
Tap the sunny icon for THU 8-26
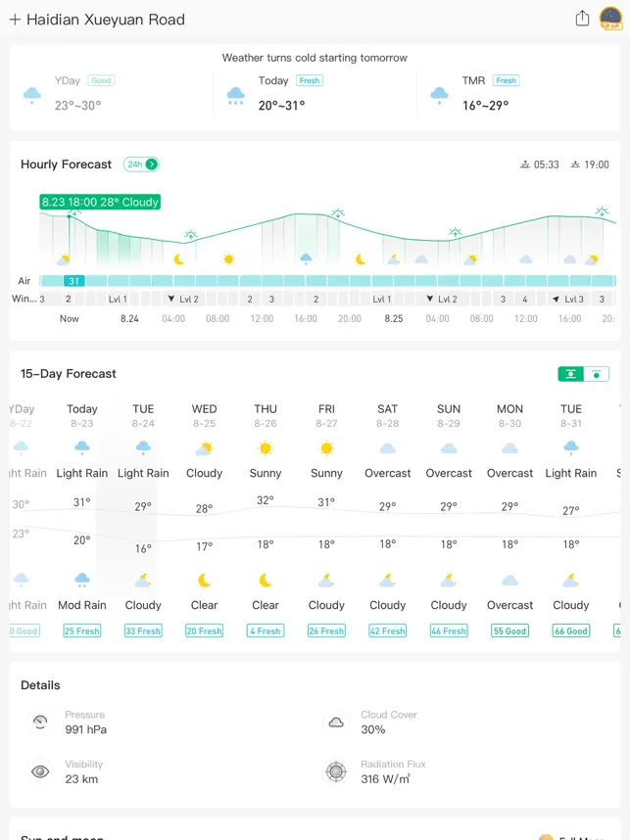(x=266, y=447)
